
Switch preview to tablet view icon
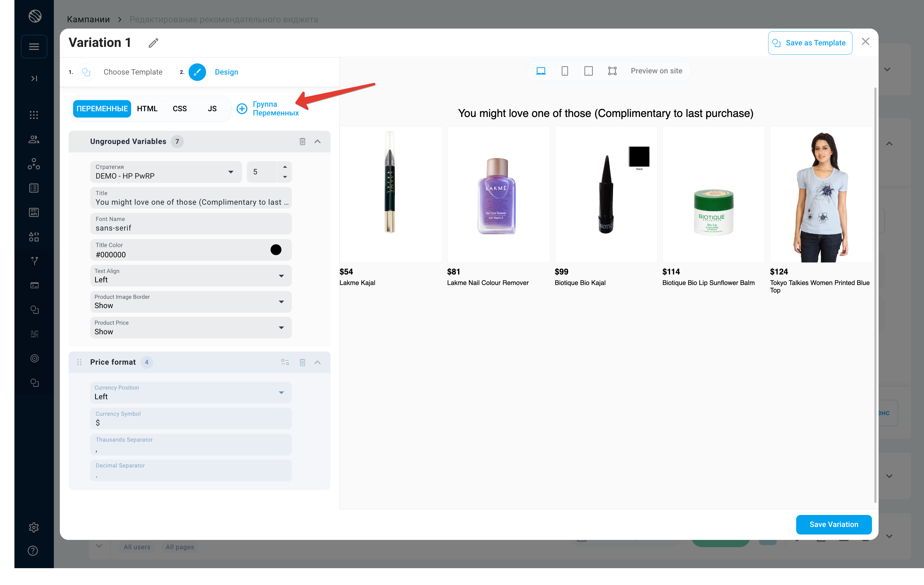click(x=588, y=71)
